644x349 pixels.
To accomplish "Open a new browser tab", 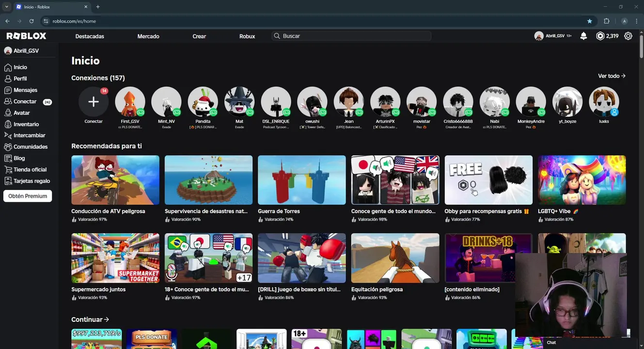I will pos(98,7).
